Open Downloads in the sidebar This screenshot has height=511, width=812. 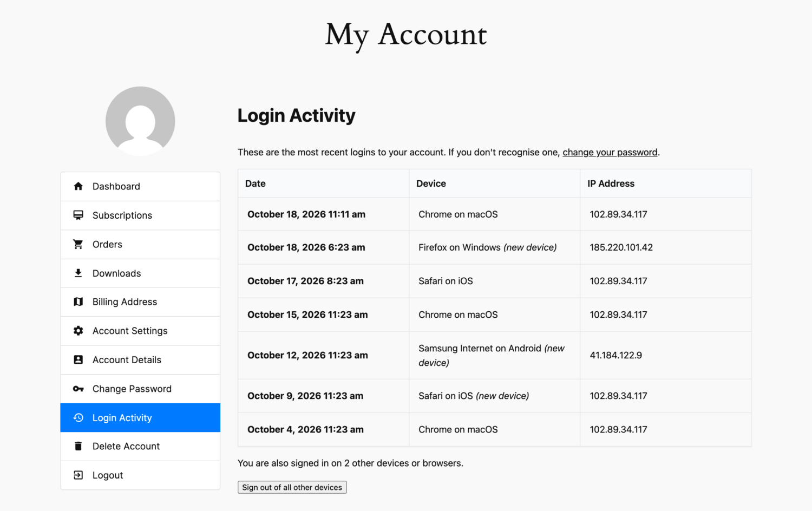(x=140, y=273)
